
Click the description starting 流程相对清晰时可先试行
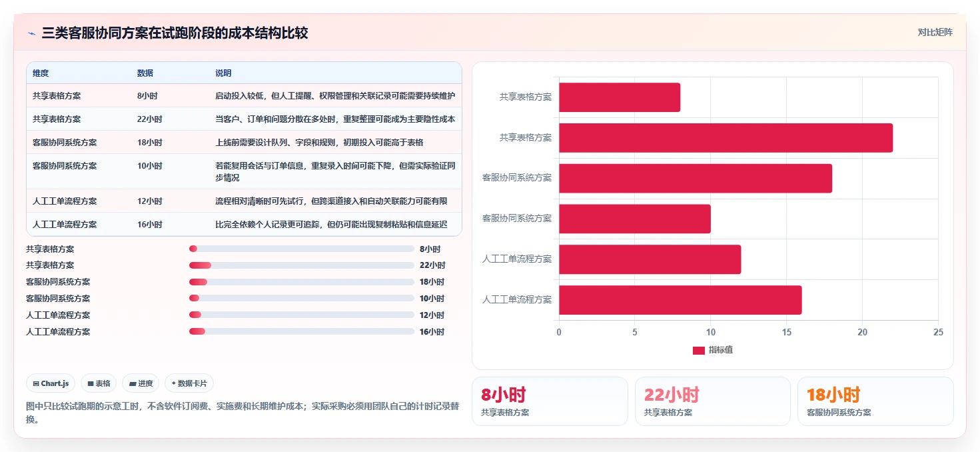[331, 201]
